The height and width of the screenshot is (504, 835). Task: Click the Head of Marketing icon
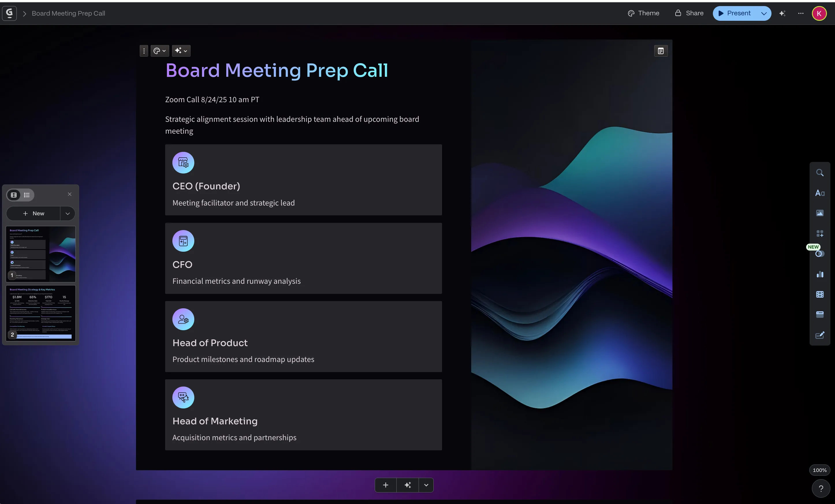183,397
